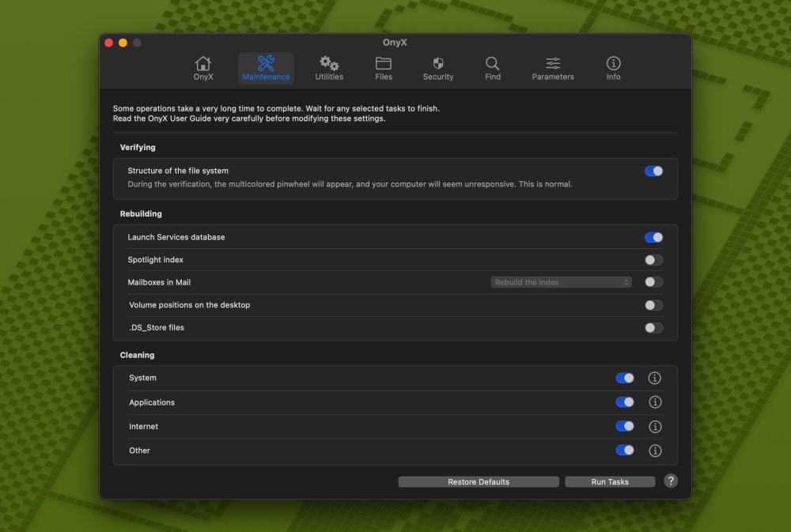This screenshot has width=791, height=532.
Task: Click the Run Tasks button
Action: pos(610,481)
